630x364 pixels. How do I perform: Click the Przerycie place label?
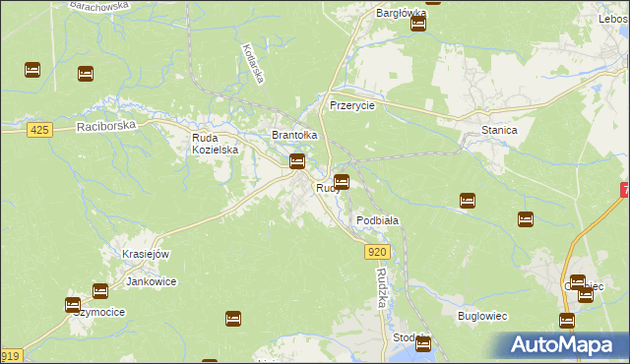[x=352, y=105]
